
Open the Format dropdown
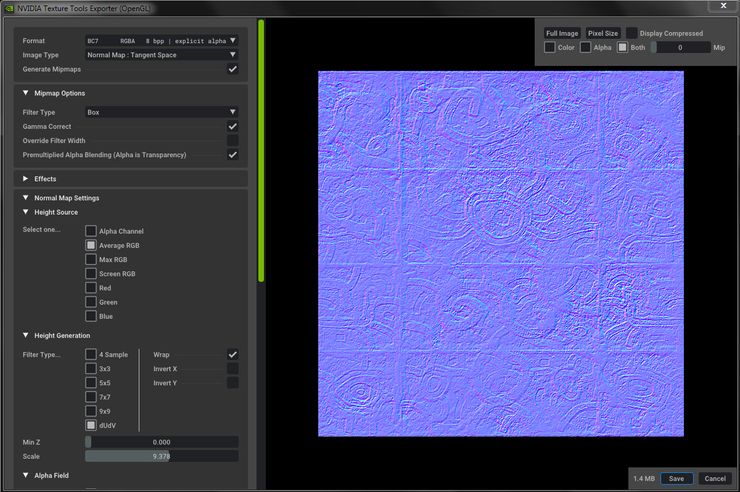click(x=161, y=41)
